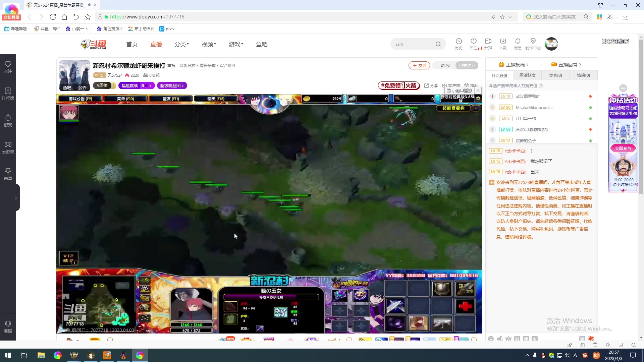Click the page vertical scrollbar
This screenshot has width=644, height=362.
641,117
